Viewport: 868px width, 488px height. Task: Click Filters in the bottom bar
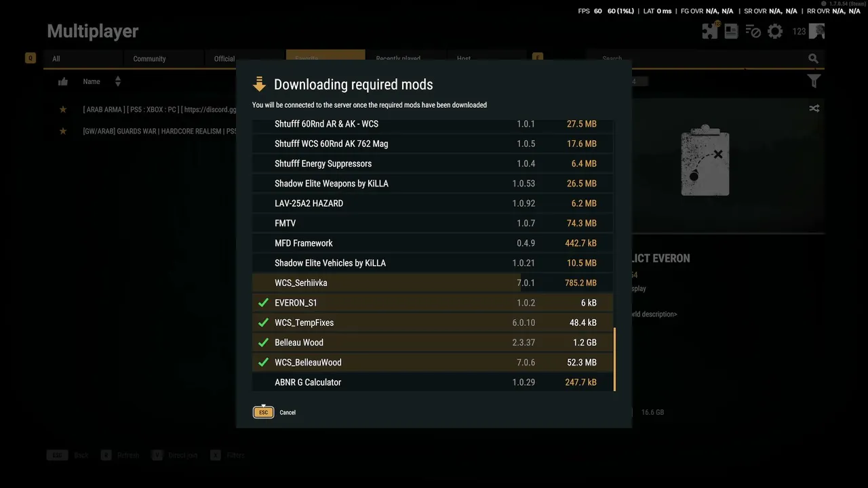235,455
